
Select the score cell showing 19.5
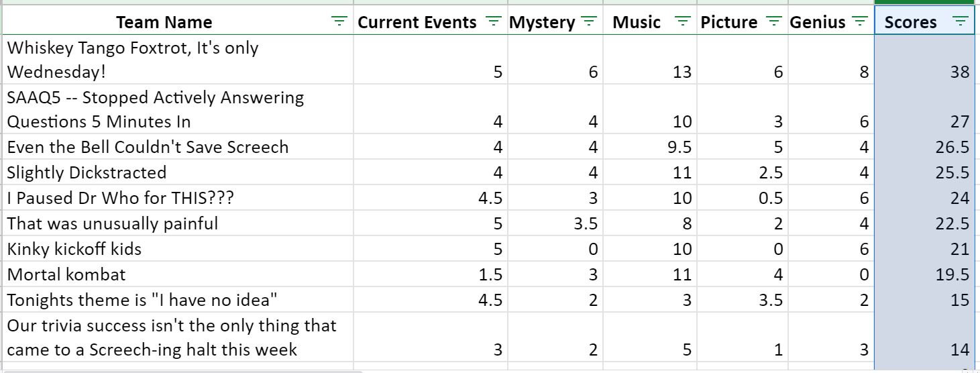(x=925, y=274)
